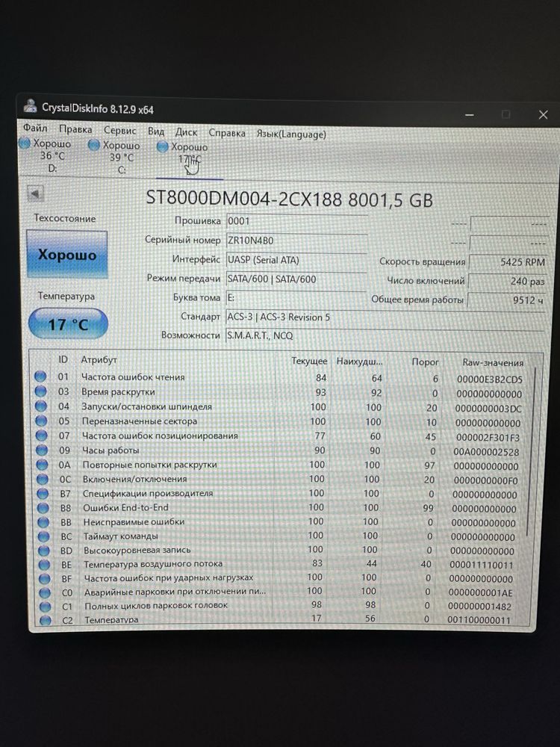The image size is (560, 747).
Task: Open the Справка menu
Action: [227, 133]
